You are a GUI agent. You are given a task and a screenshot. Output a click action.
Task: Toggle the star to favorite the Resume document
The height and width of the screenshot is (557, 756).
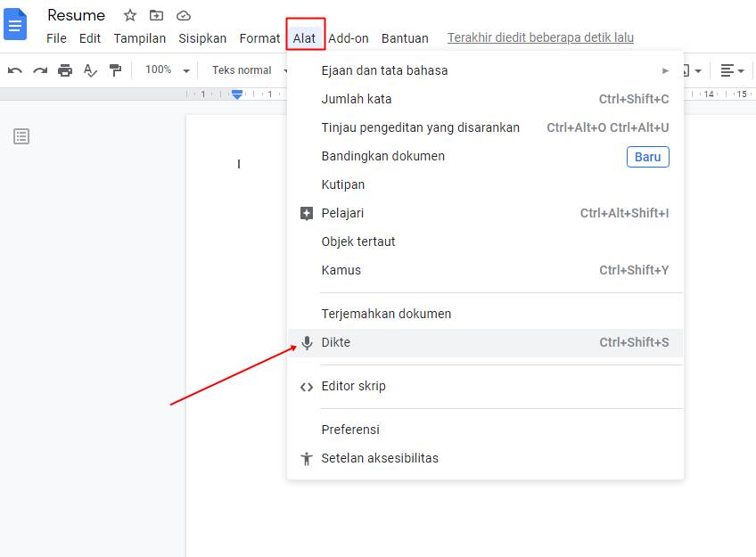[x=129, y=15]
